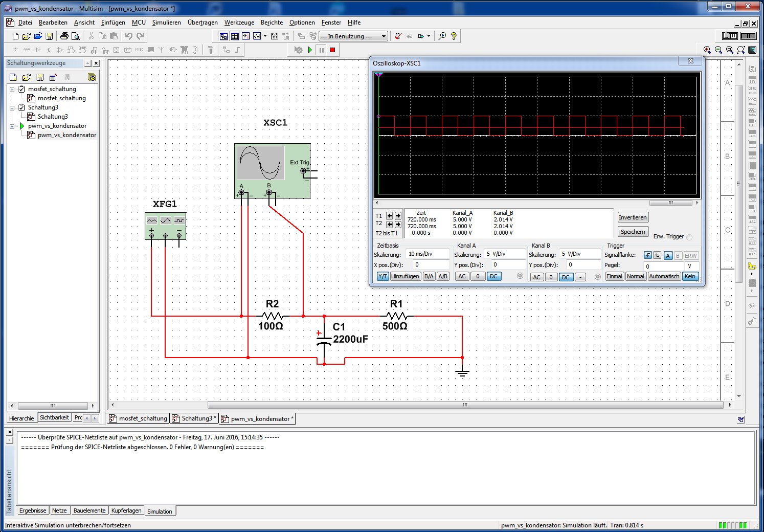The width and height of the screenshot is (764, 532).
Task: Stop the simulation with the red square
Action: (332, 50)
